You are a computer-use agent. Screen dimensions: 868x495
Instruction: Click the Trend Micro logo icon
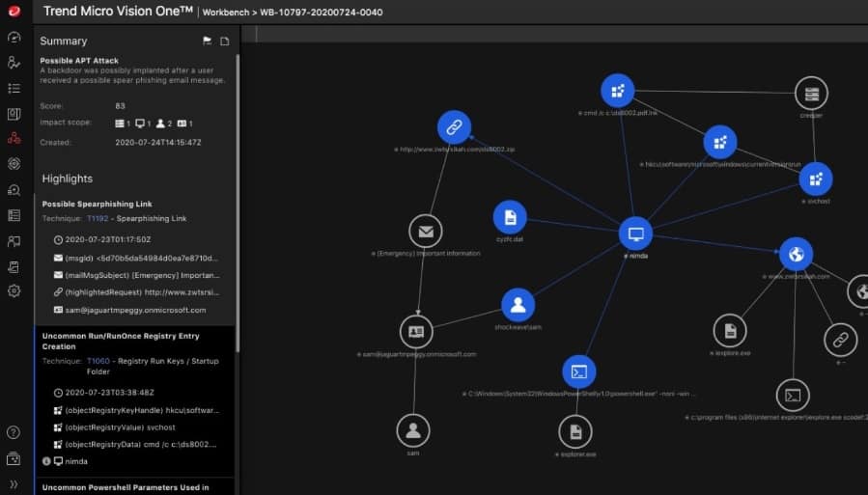pos(14,11)
